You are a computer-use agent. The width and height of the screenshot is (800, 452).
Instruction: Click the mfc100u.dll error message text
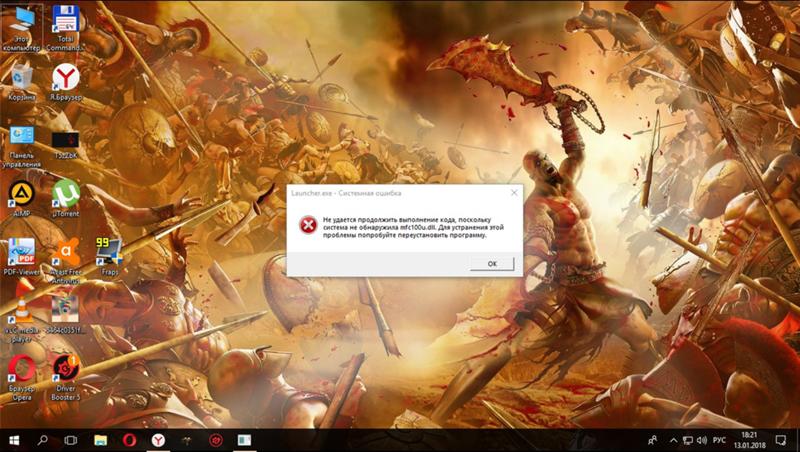click(x=413, y=228)
